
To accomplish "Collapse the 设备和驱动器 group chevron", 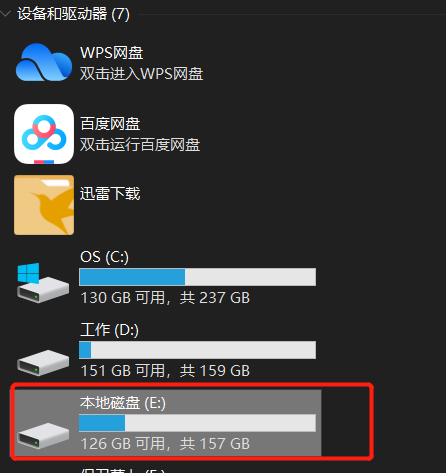I will tap(6, 14).
